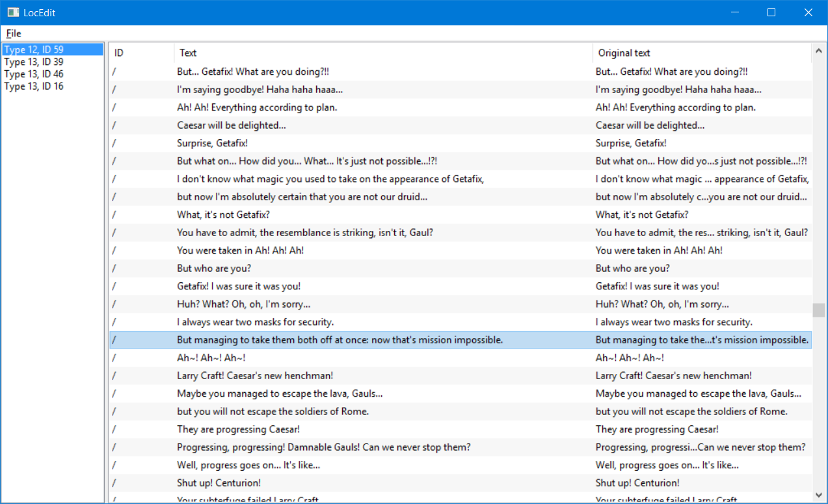Select Text cell 'Getafix! I was sure it was you!'
The image size is (828, 504).
pos(239,286)
